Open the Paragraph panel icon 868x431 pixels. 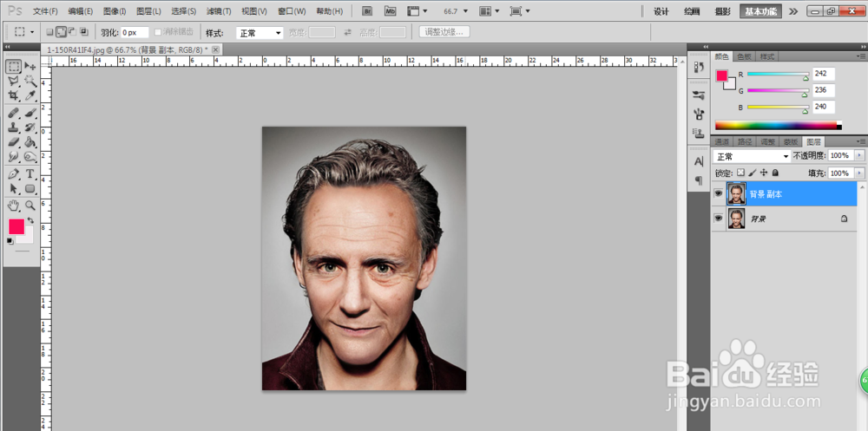[699, 180]
